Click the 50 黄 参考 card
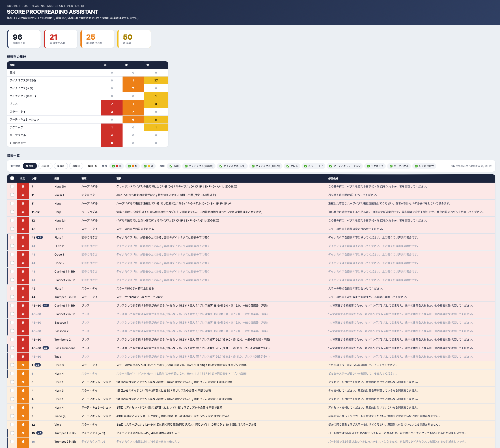Image resolution: width=500 pixels, height=448 pixels. [x=134, y=39]
